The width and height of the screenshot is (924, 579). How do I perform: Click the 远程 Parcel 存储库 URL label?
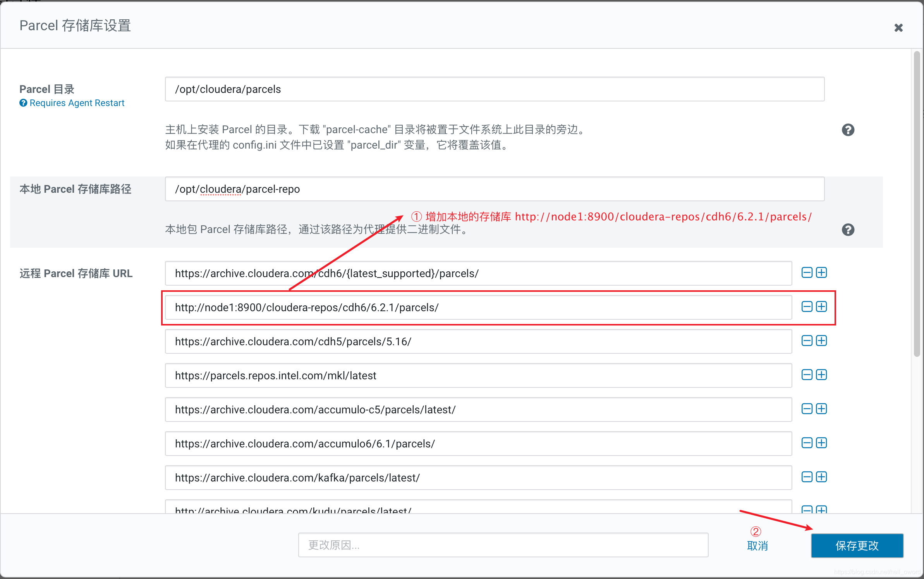point(76,273)
